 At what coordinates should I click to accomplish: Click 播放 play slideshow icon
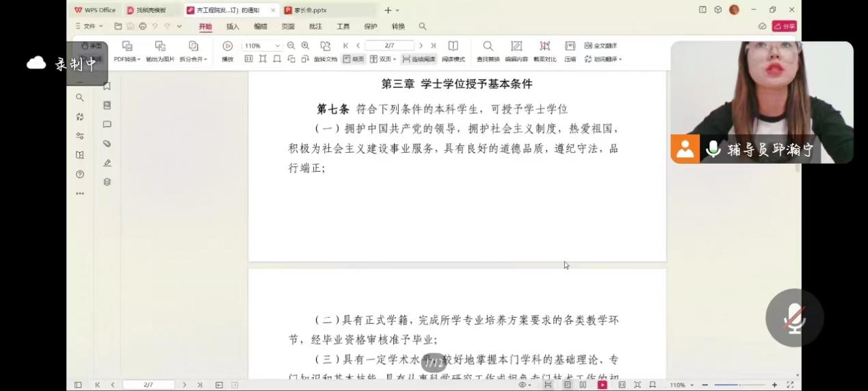click(228, 51)
